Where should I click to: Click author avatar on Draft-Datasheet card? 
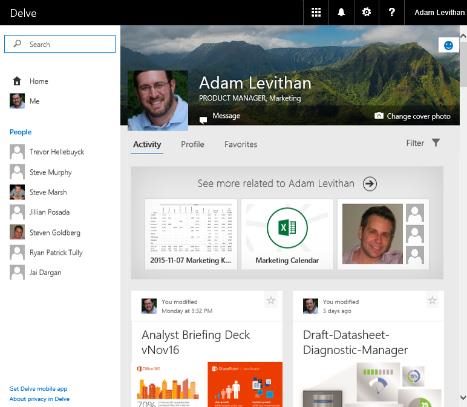[x=310, y=306]
